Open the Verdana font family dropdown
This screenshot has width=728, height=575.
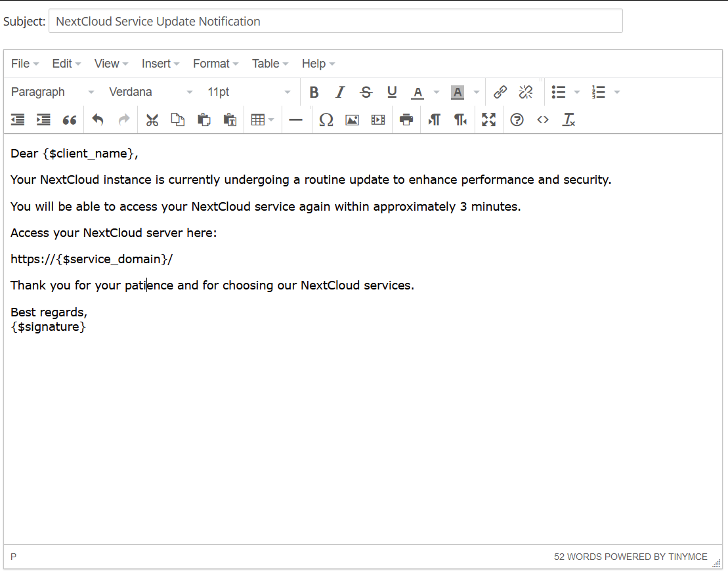pyautogui.click(x=148, y=92)
